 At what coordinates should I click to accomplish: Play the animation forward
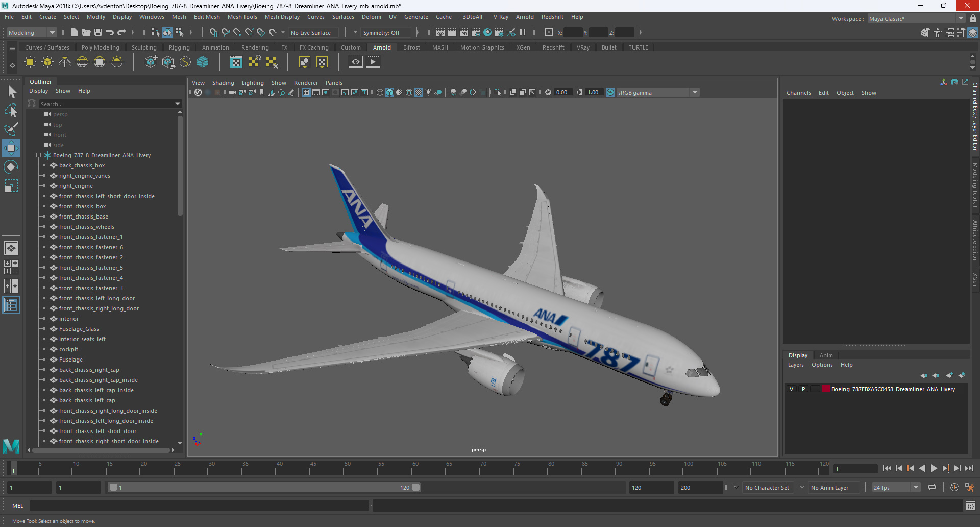[934, 468]
